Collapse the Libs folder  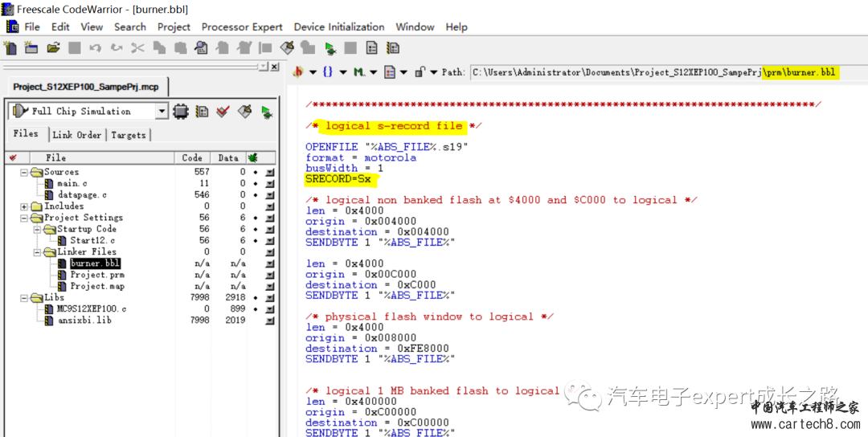coord(24,297)
